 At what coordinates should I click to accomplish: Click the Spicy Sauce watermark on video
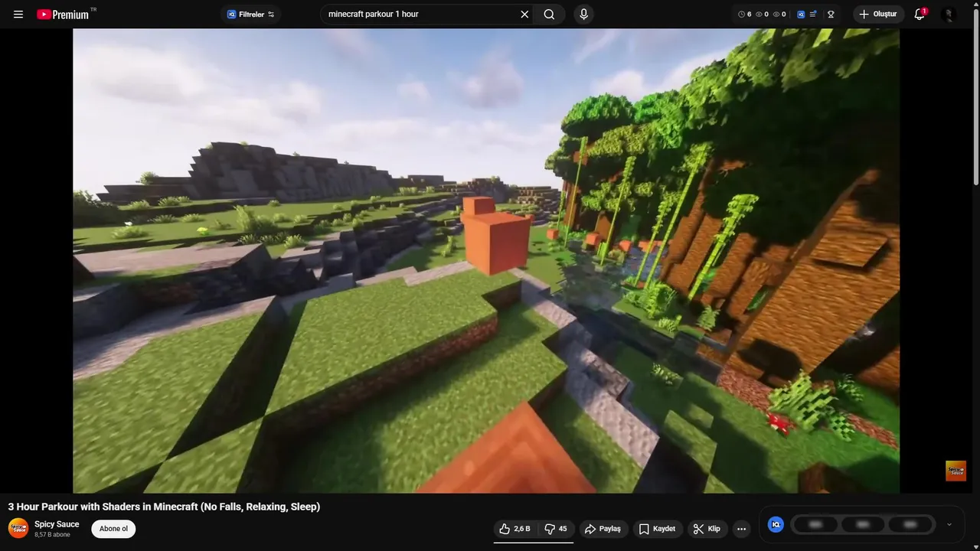point(955,471)
